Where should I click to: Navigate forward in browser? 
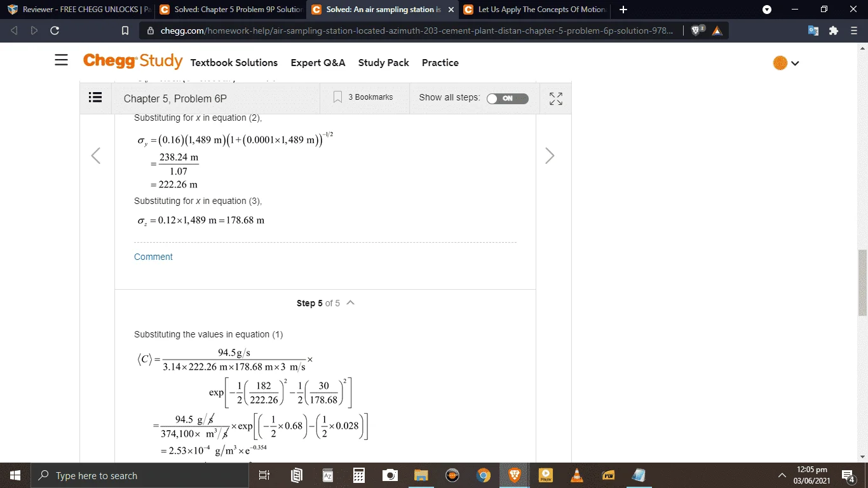pos(34,30)
